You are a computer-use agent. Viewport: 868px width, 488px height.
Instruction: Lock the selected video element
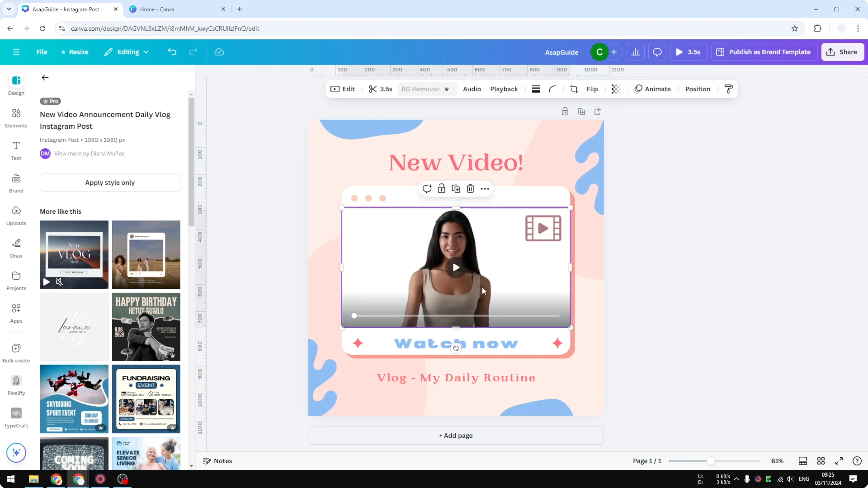[441, 189]
